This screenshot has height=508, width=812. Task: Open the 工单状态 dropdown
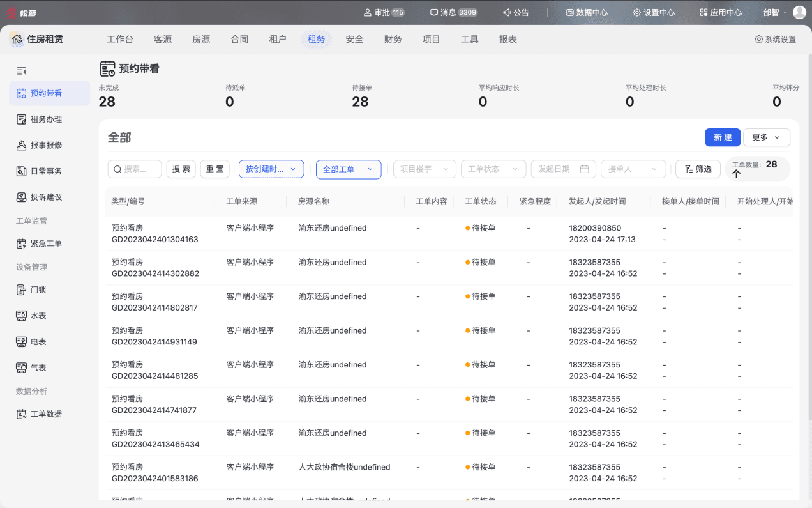493,169
